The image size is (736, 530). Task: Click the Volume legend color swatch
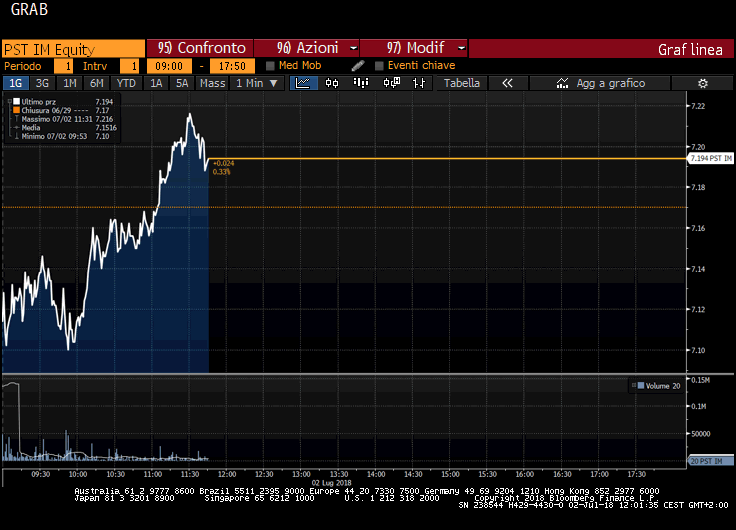(x=641, y=385)
